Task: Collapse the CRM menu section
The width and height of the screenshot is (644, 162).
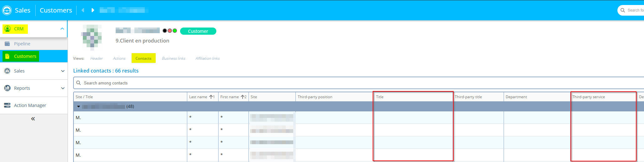Action: point(62,29)
